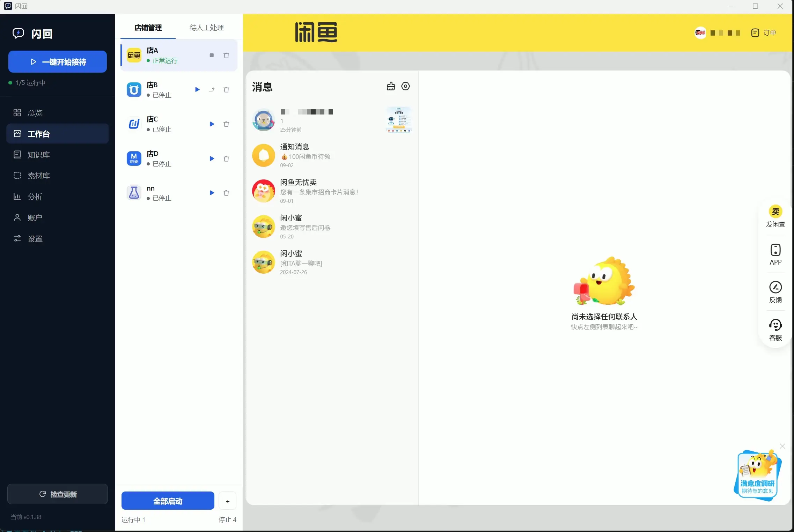
Task: Delete 店D with the trash icon
Action: pos(226,158)
